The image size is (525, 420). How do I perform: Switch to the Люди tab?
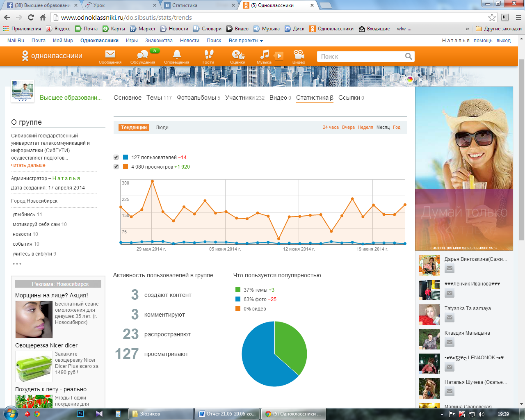162,128
